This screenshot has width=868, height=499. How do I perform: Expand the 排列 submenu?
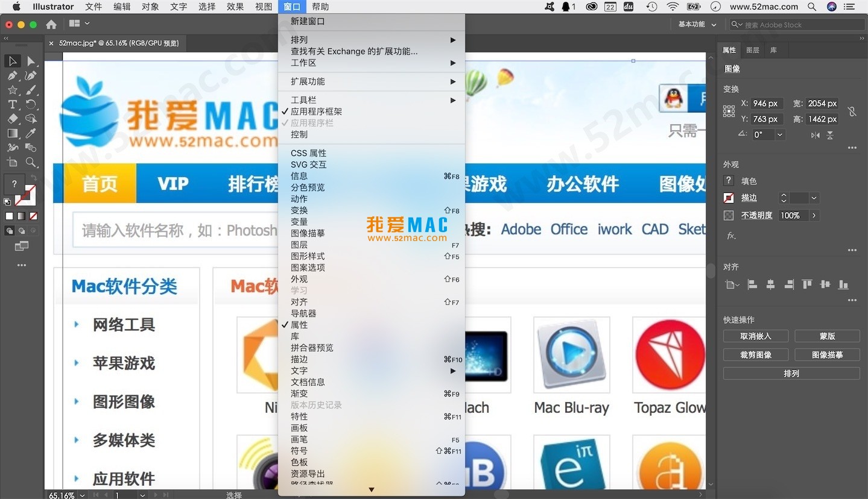click(372, 40)
